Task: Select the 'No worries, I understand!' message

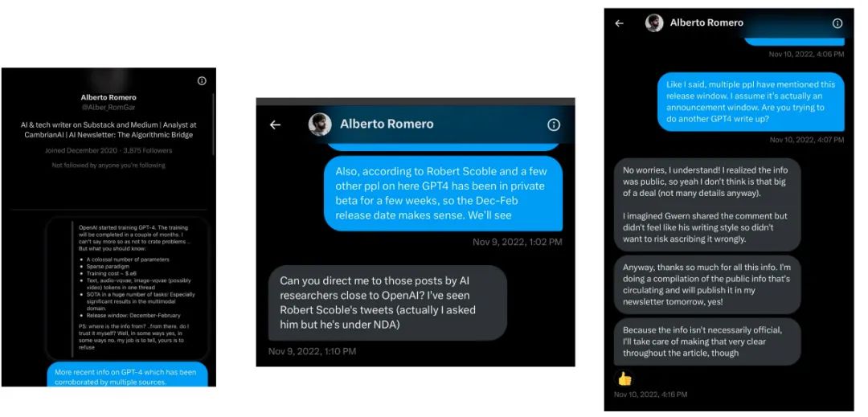Action: click(707, 205)
